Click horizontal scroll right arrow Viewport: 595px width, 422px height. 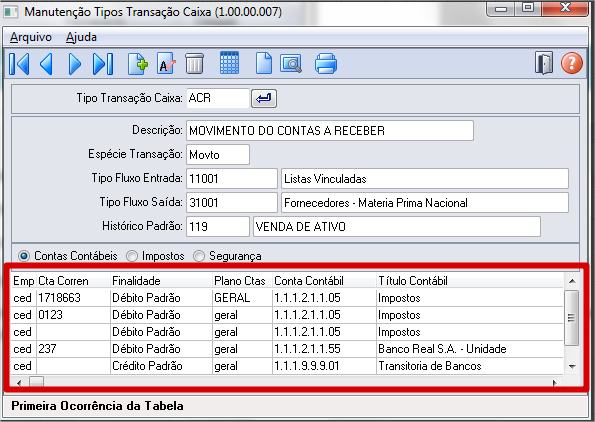tap(555, 383)
